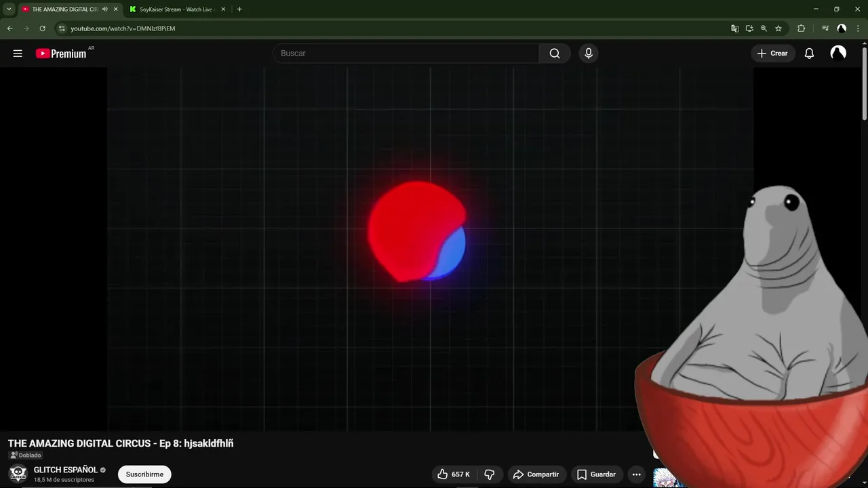Viewport: 868px width, 488px height.
Task: Start voice search with microphone icon
Action: click(x=589, y=54)
